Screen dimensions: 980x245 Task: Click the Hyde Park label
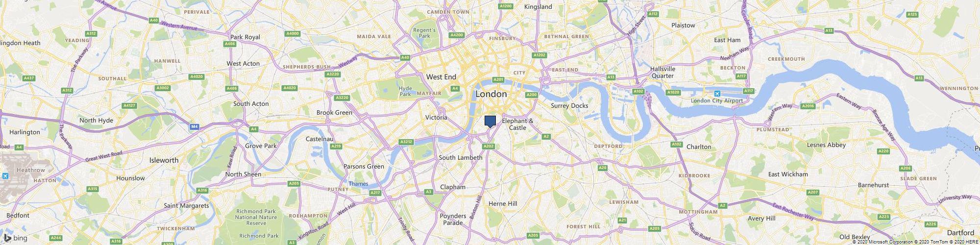click(x=405, y=91)
